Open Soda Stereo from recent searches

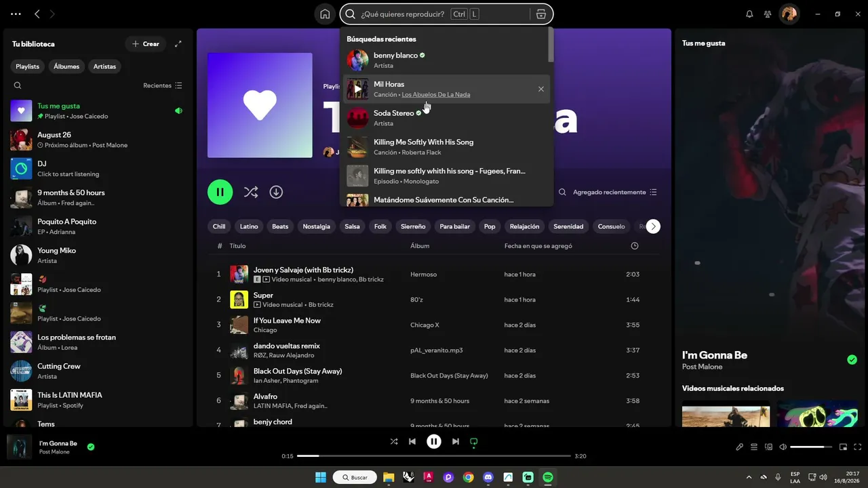point(446,118)
